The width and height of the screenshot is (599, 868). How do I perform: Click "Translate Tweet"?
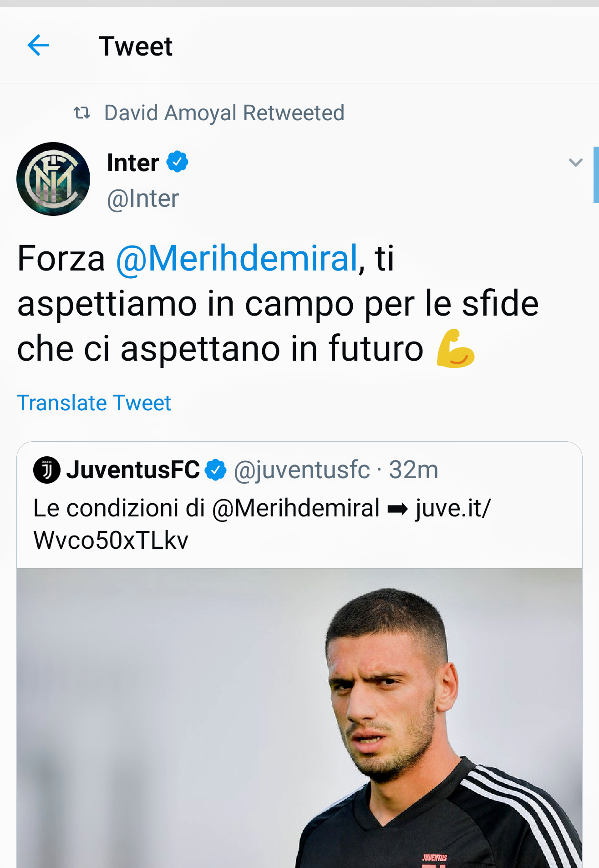(x=94, y=403)
